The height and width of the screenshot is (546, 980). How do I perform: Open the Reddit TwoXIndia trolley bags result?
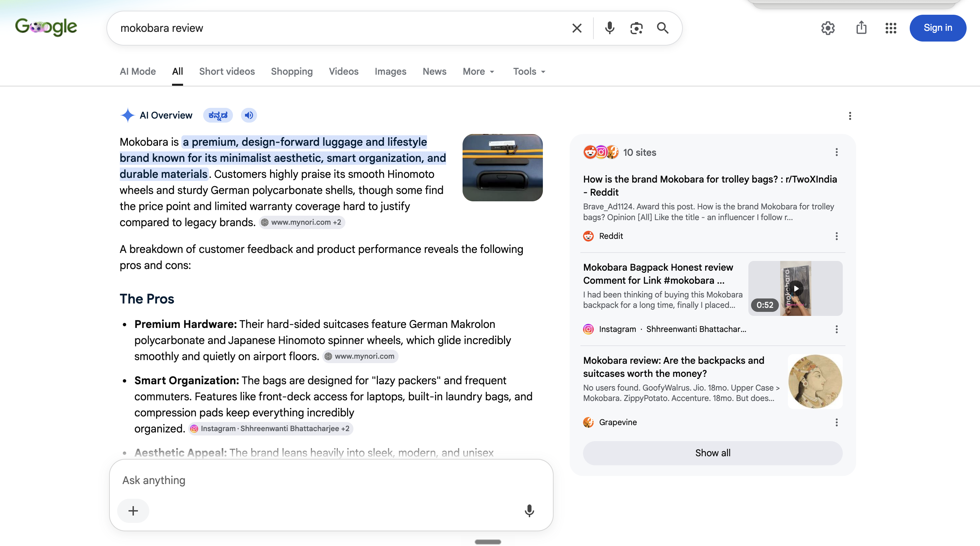[710, 186]
